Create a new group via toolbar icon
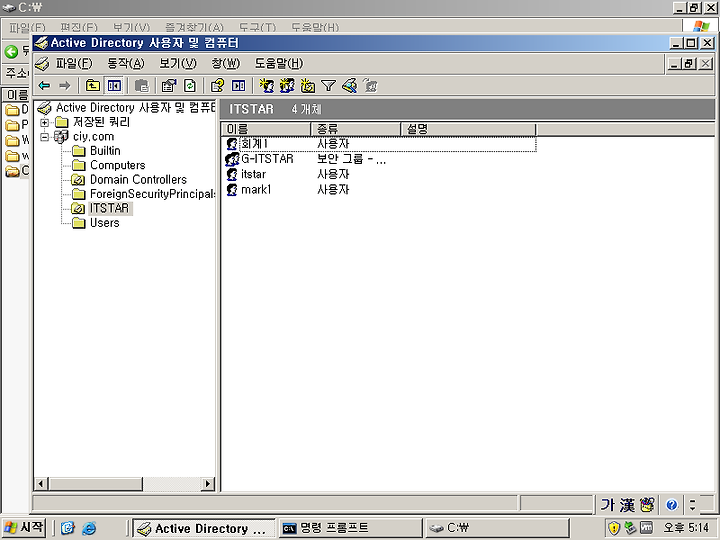Screen dimensions: 720x540 (x=287, y=86)
